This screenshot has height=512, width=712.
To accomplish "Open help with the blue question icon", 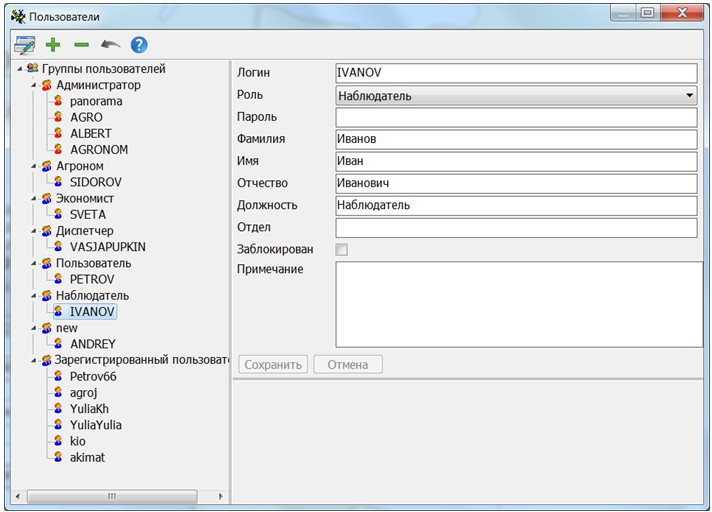I will [139, 45].
